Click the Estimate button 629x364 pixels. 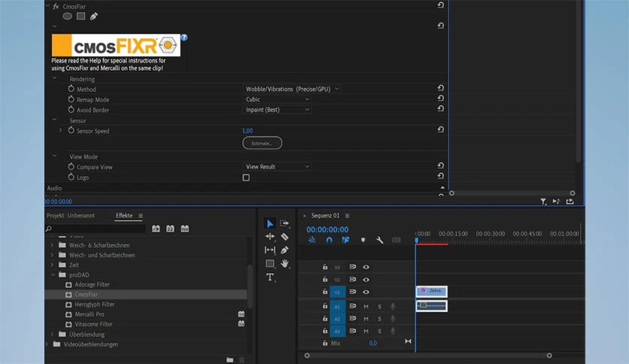(x=262, y=143)
